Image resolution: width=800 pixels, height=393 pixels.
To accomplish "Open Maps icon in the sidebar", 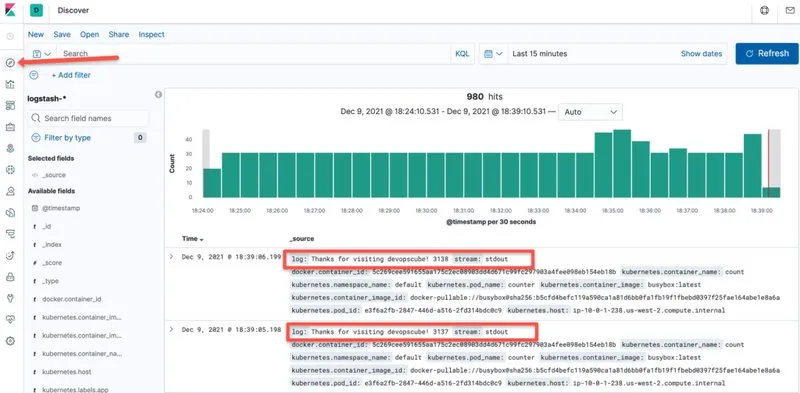I will 10,149.
